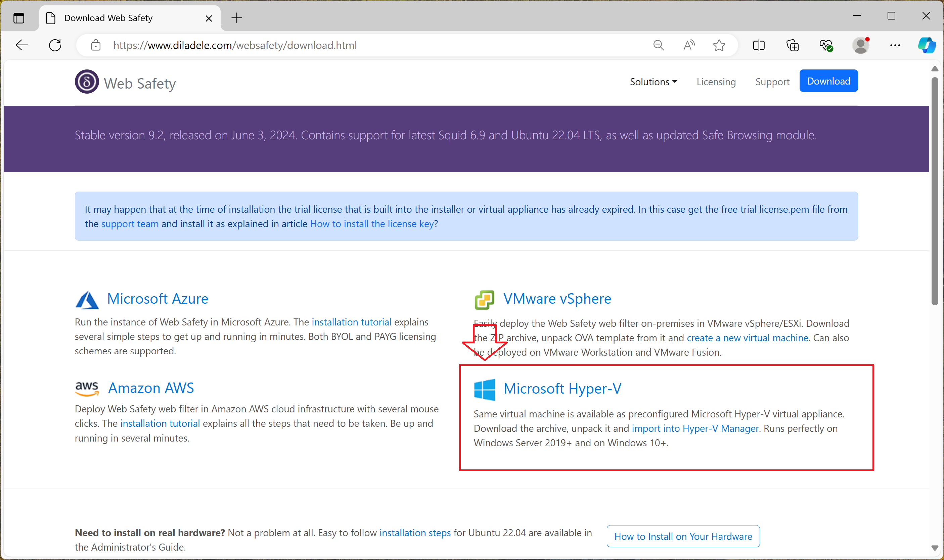This screenshot has height=560, width=944.
Task: Select the Support menu item
Action: click(x=772, y=81)
